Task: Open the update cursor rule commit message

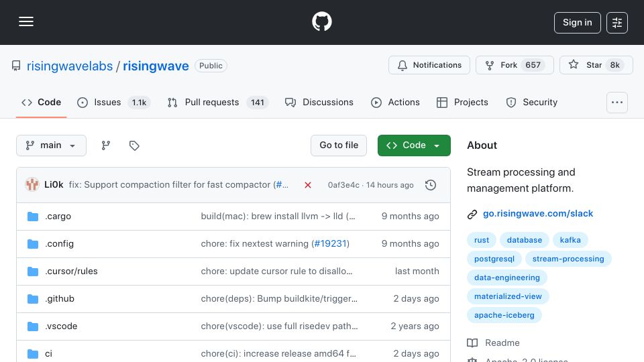Action: tap(276, 271)
